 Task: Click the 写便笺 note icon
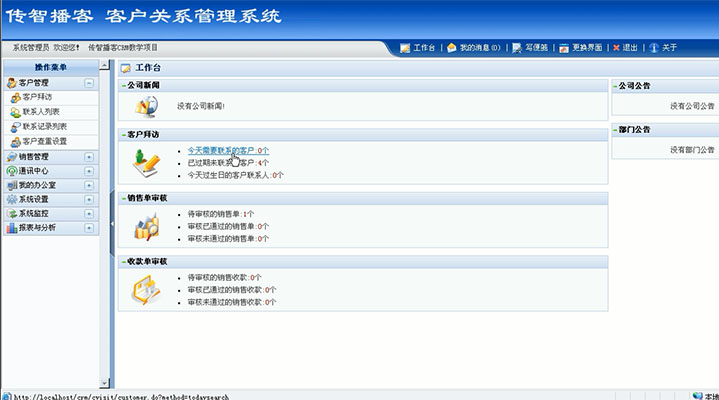[517, 48]
